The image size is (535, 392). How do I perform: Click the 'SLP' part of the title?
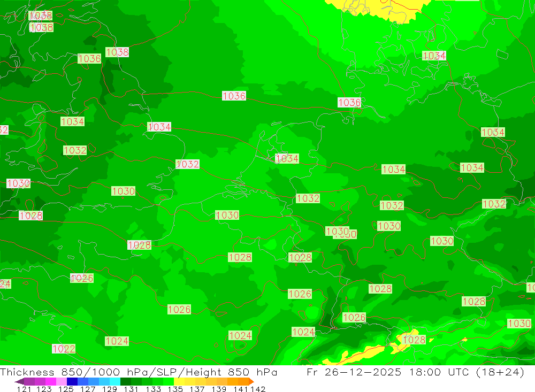tap(166, 372)
